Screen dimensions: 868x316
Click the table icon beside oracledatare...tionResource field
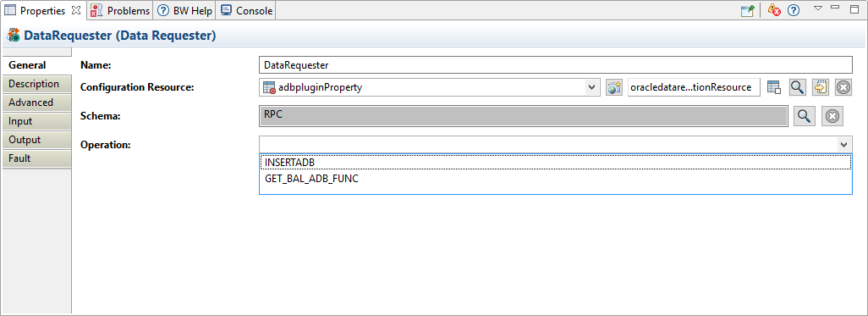pyautogui.click(x=773, y=87)
